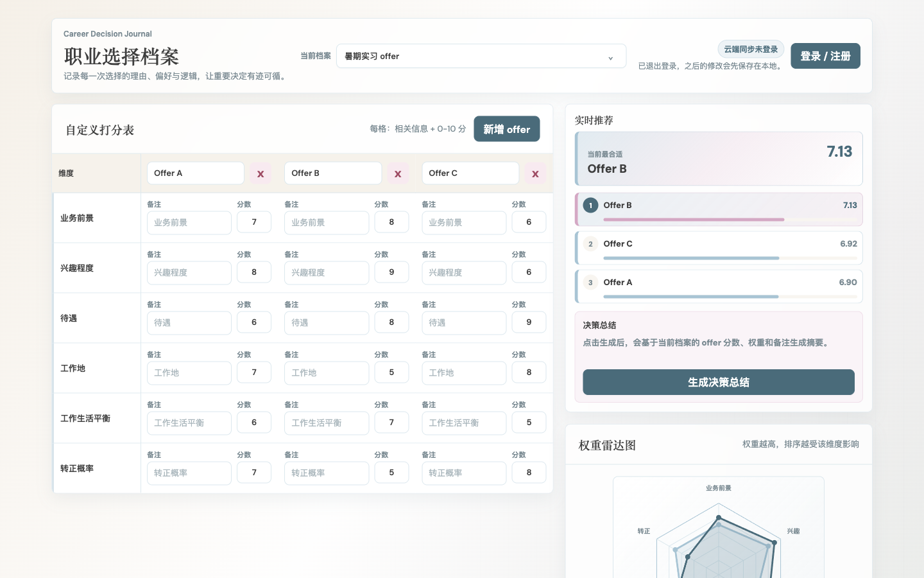Image resolution: width=924 pixels, height=578 pixels.
Task: Focus Offer A 兴趣程度 note field
Action: click(189, 273)
